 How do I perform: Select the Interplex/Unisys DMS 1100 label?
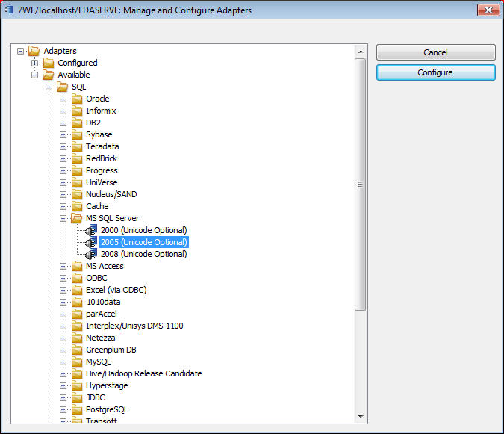tap(134, 326)
